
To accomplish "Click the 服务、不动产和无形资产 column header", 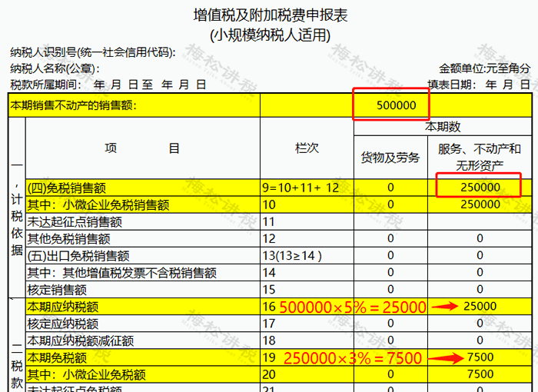I will tap(480, 158).
